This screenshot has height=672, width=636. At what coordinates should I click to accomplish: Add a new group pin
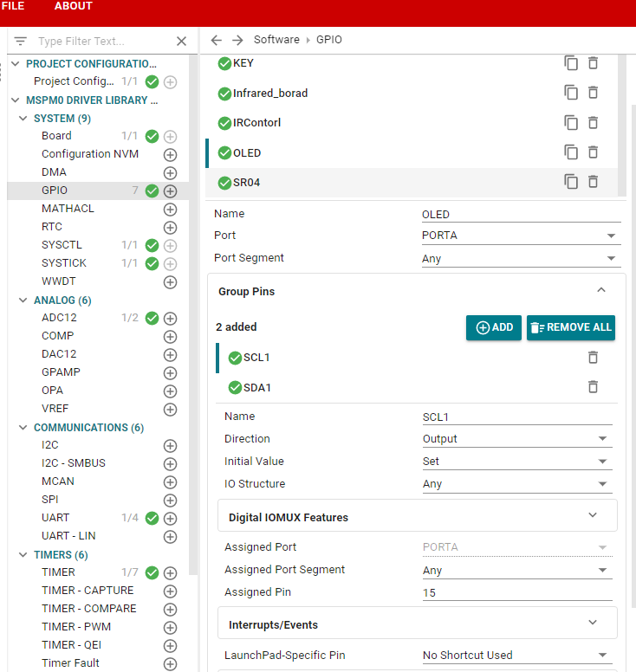click(494, 327)
